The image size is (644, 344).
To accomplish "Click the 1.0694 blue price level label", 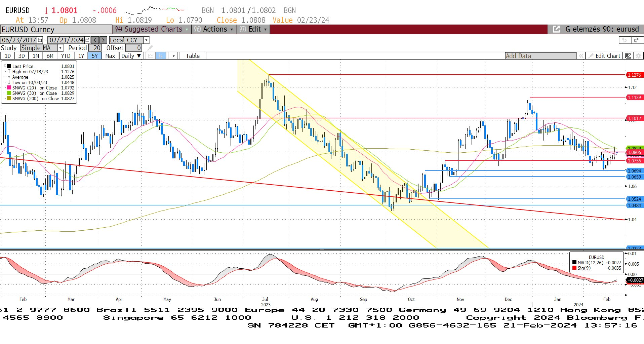I will (x=634, y=171).
